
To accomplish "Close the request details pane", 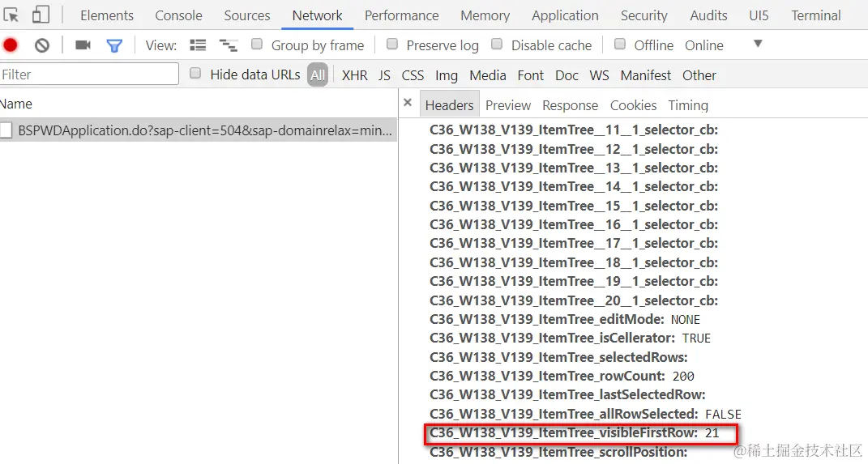I will point(408,103).
